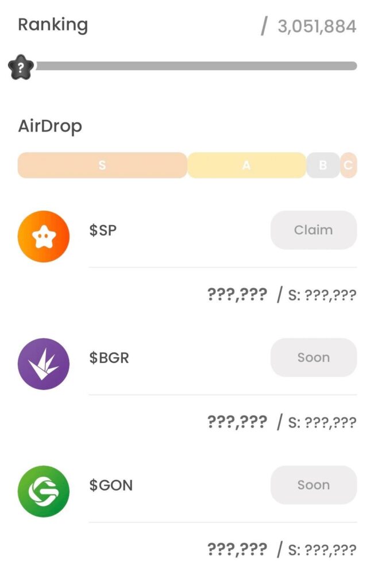The height and width of the screenshot is (588, 378).
Task: Tap the purple $BGR token icon
Action: tap(44, 363)
